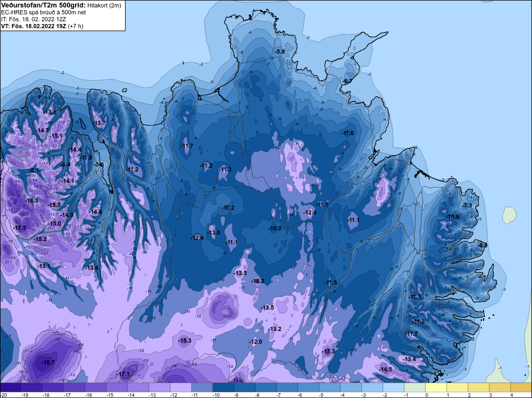Select the -8.1 temperature value

[x=34, y=170]
